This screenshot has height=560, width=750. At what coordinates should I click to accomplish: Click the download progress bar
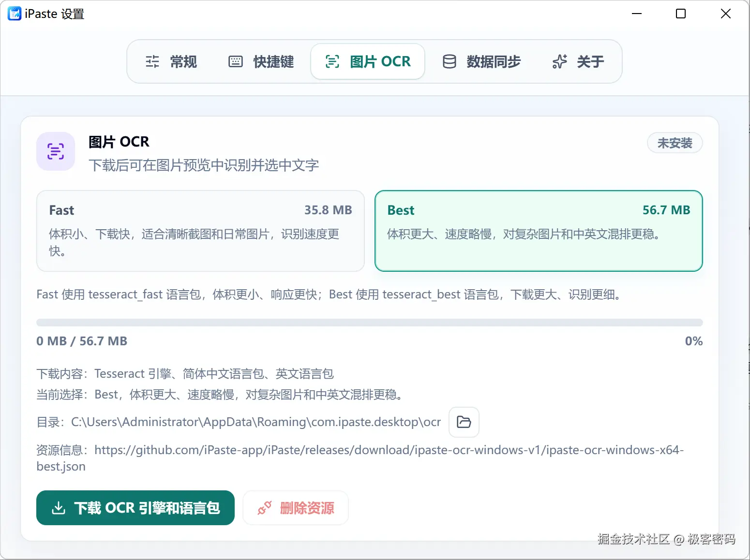click(x=370, y=323)
